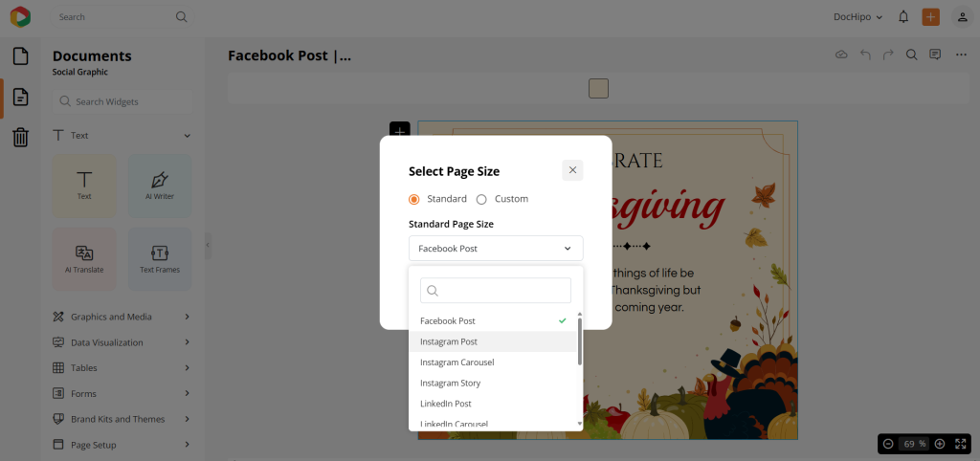The width and height of the screenshot is (980, 461).
Task: Click the orange plus create button
Action: coord(930,17)
